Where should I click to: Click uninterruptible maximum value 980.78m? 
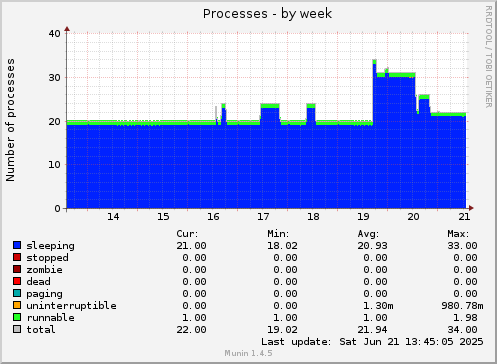462,306
